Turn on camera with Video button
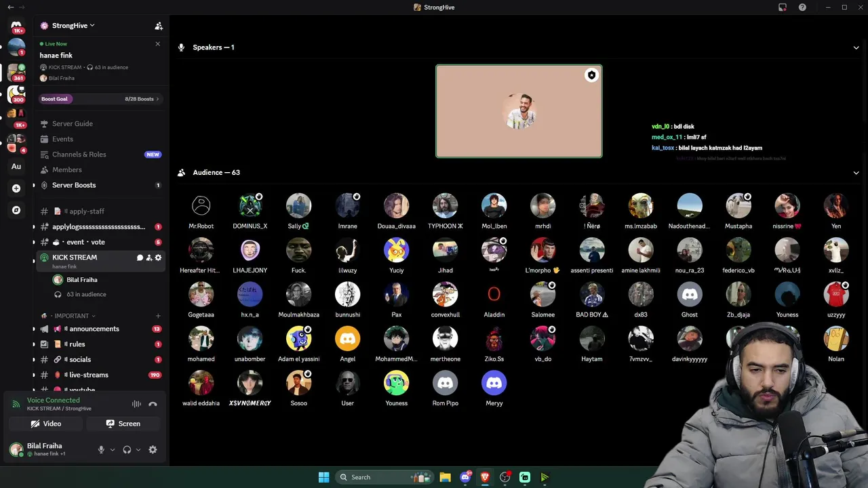This screenshot has width=868, height=488. tap(46, 424)
